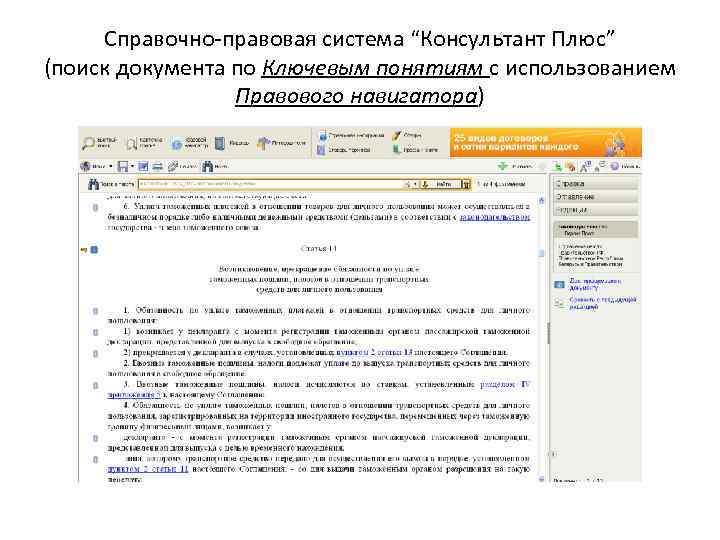The height and width of the screenshot is (540, 720).
Task: Switch to the Редакции tab
Action: coord(596,209)
